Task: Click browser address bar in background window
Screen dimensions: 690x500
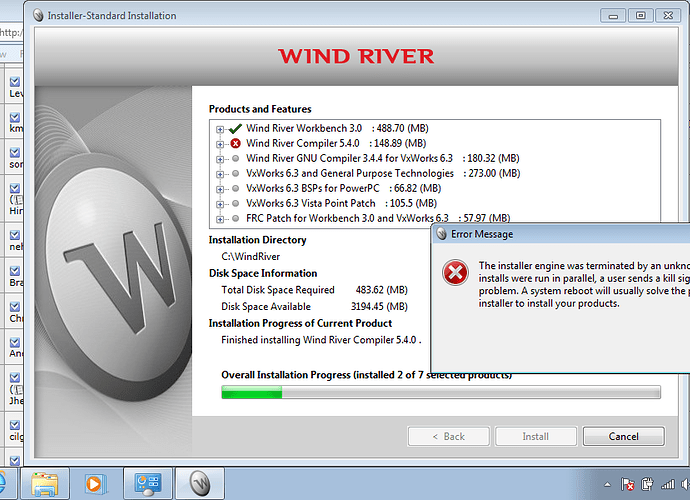Action: point(11,33)
